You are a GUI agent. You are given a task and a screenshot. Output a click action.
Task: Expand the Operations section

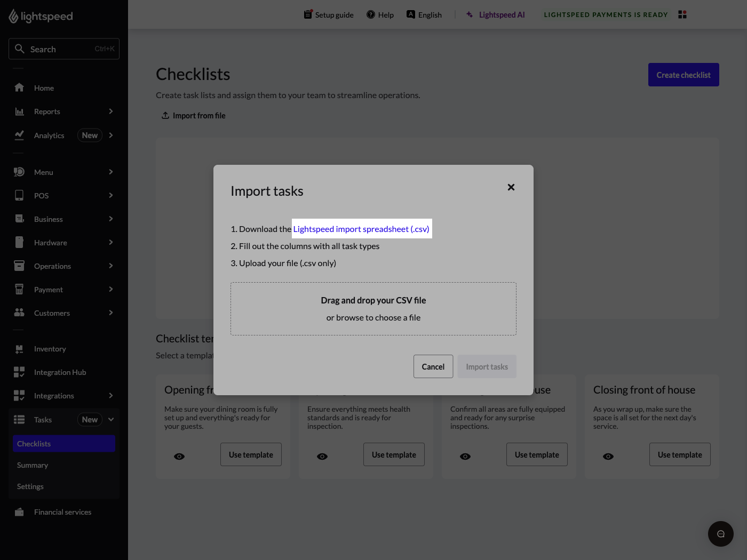point(111,266)
